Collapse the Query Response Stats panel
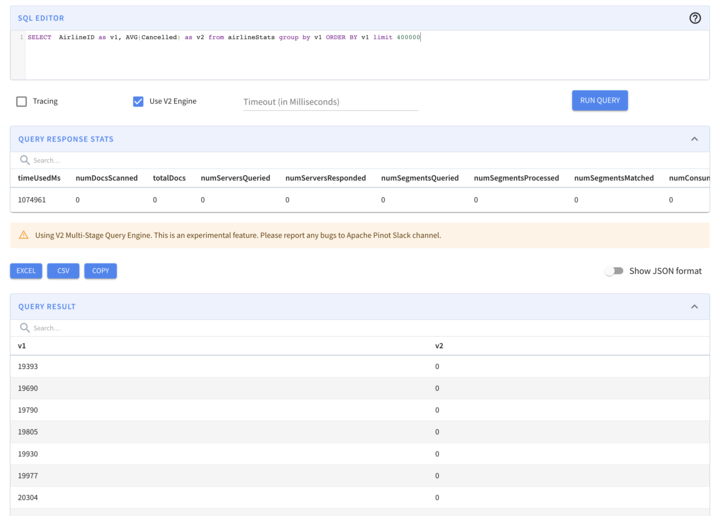Screen dimensions: 720x516 pos(694,139)
